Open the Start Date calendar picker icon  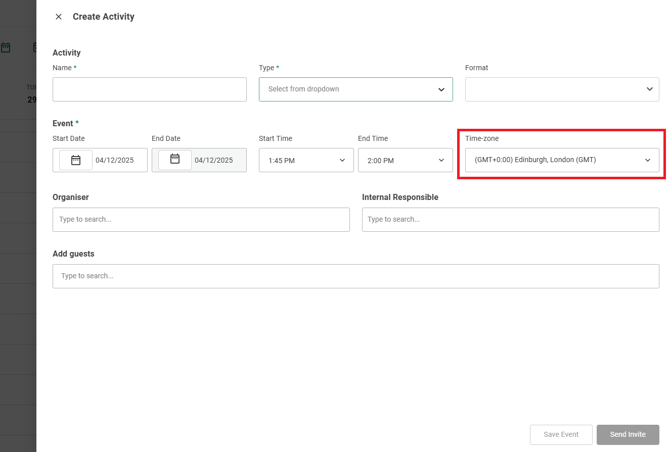[76, 160]
